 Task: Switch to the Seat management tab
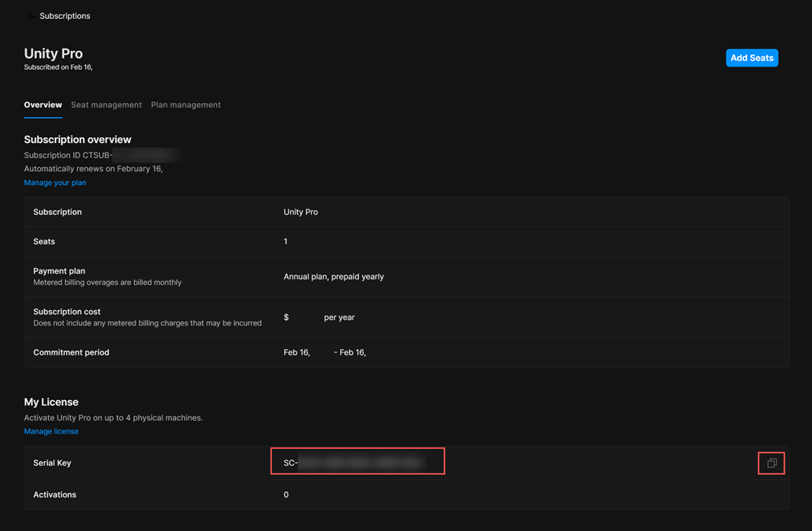(106, 105)
